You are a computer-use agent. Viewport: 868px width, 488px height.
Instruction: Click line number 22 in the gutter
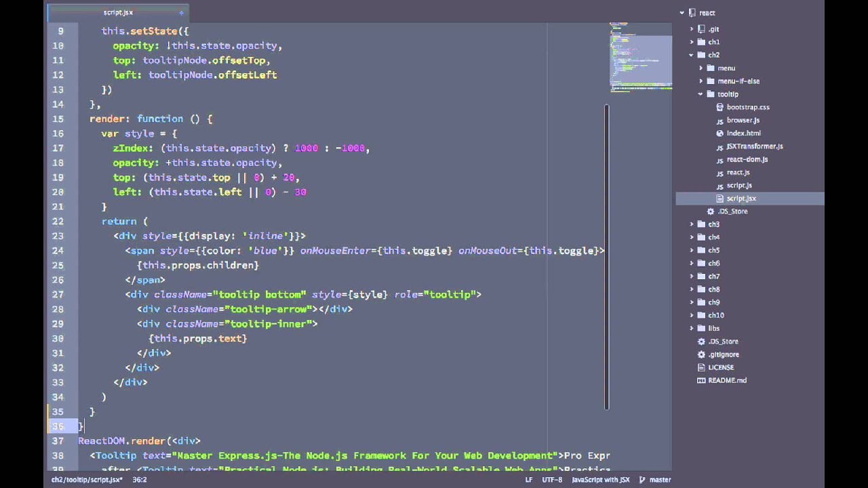pos(58,222)
